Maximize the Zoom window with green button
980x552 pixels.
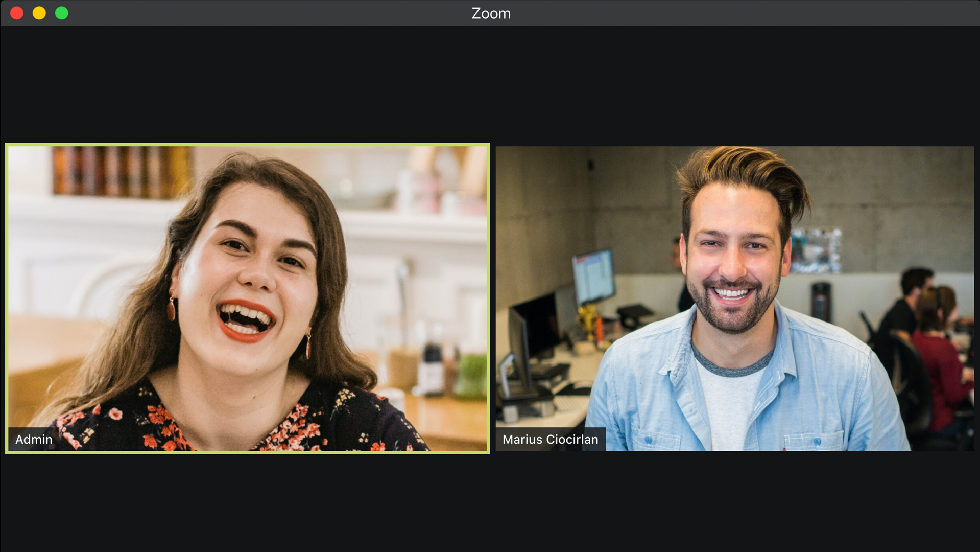[62, 13]
